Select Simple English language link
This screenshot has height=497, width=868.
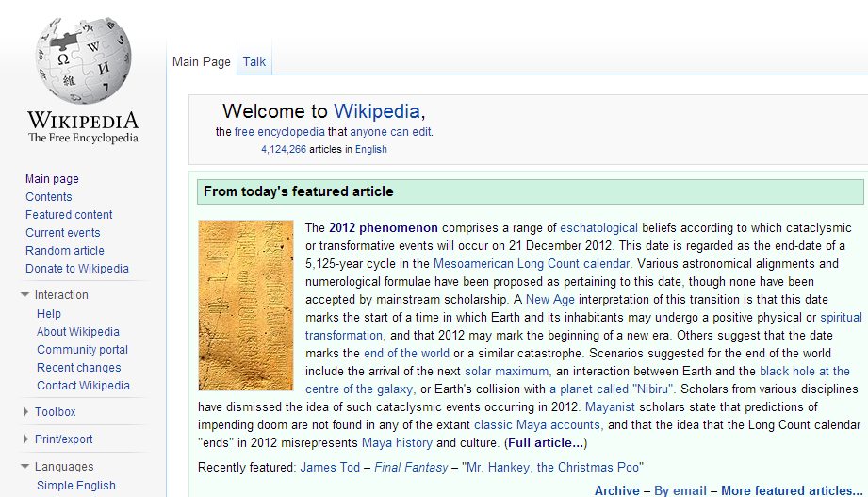[x=76, y=486]
